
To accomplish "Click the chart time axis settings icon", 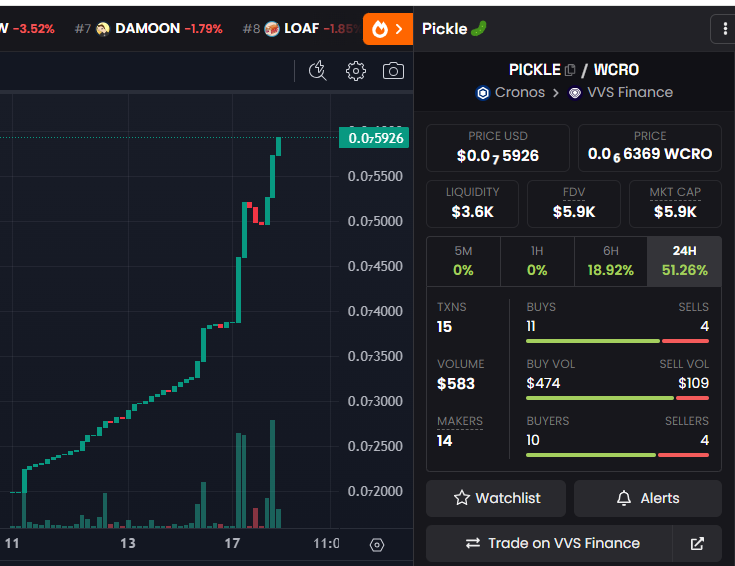I will click(x=377, y=545).
